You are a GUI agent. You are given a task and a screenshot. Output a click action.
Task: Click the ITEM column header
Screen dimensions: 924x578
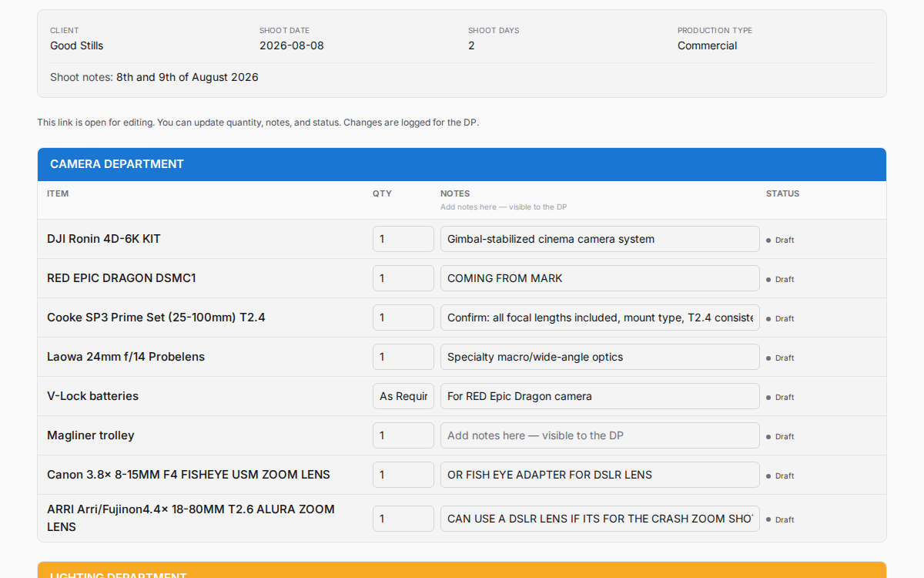pos(58,193)
